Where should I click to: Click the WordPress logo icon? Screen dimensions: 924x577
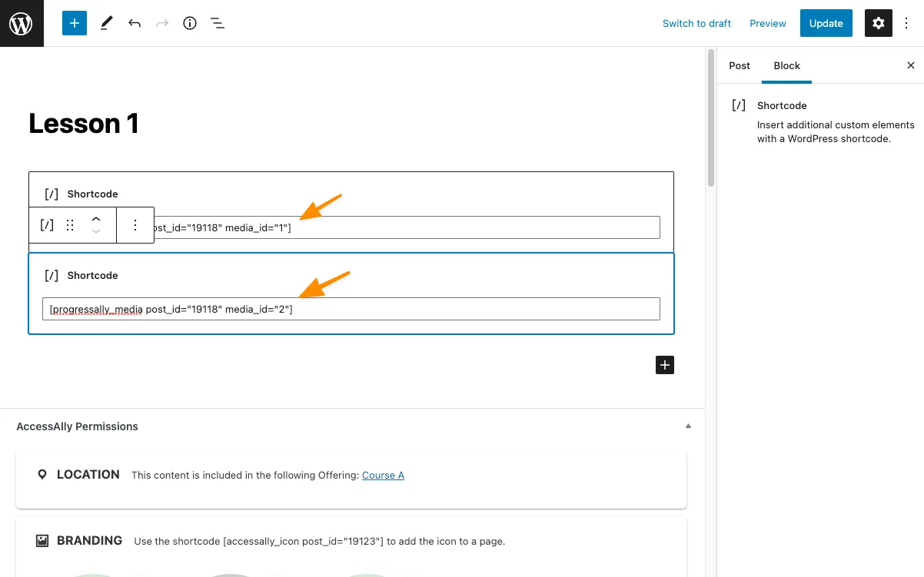click(x=22, y=23)
